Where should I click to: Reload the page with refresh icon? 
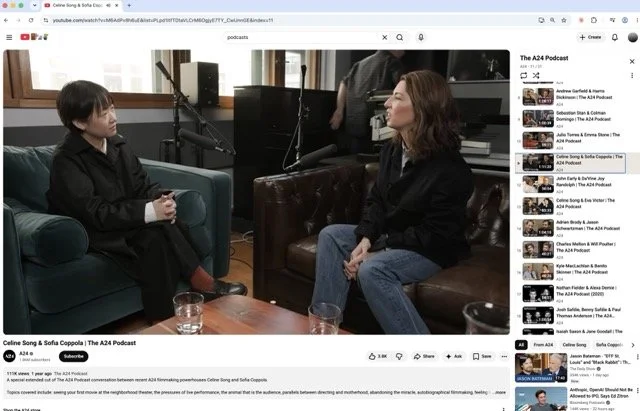[31, 20]
